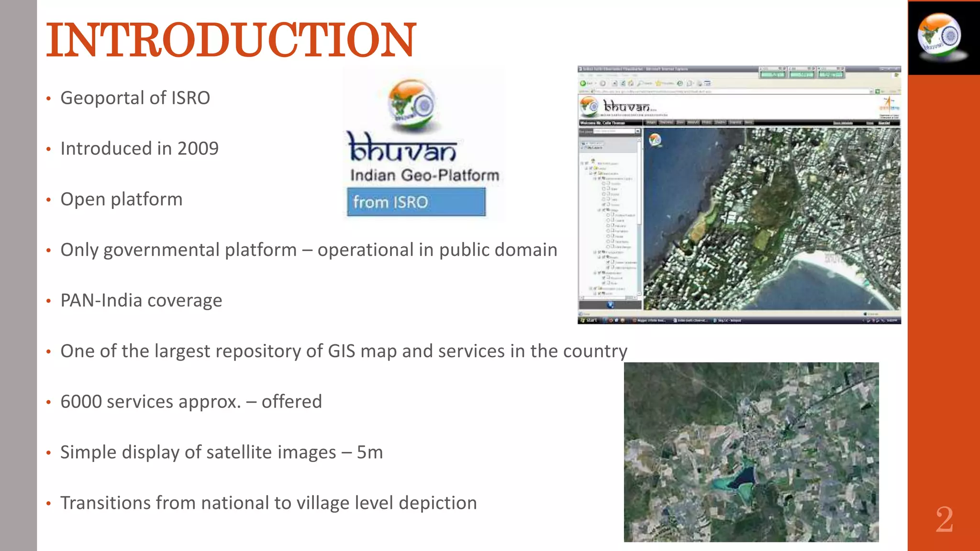The image size is (980, 551).
Task: Click into the place search input field
Action: click(613, 131)
